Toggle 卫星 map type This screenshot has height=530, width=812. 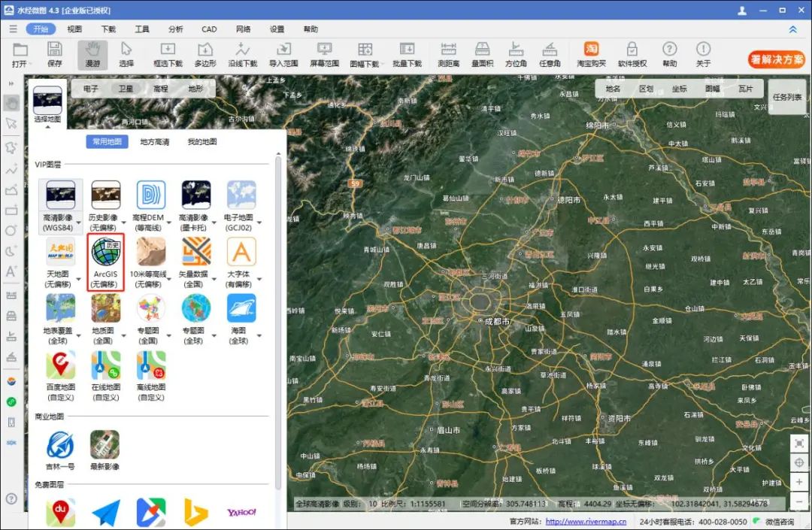(126, 89)
